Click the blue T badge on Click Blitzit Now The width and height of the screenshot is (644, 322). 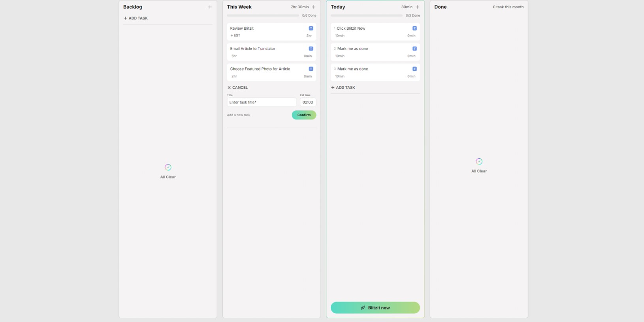pos(414,28)
